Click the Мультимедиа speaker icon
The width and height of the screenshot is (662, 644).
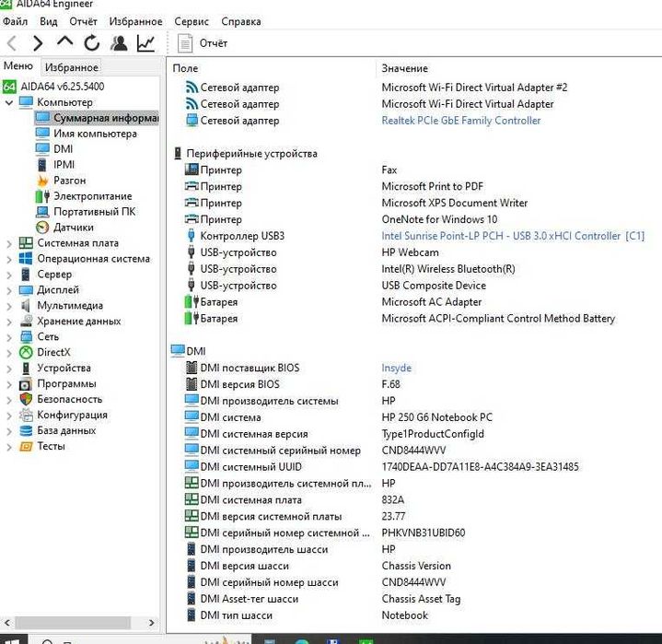tap(26, 306)
